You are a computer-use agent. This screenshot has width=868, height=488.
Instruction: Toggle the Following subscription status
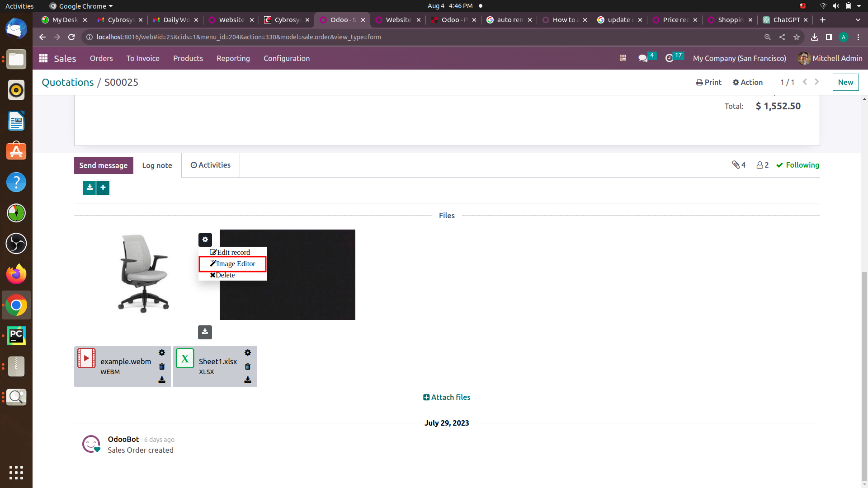(797, 165)
